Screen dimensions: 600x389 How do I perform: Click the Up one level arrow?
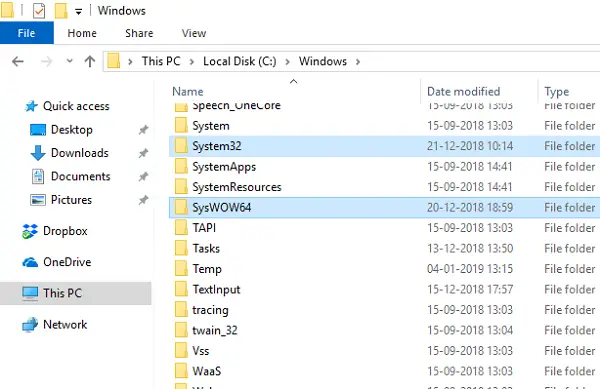pos(90,61)
